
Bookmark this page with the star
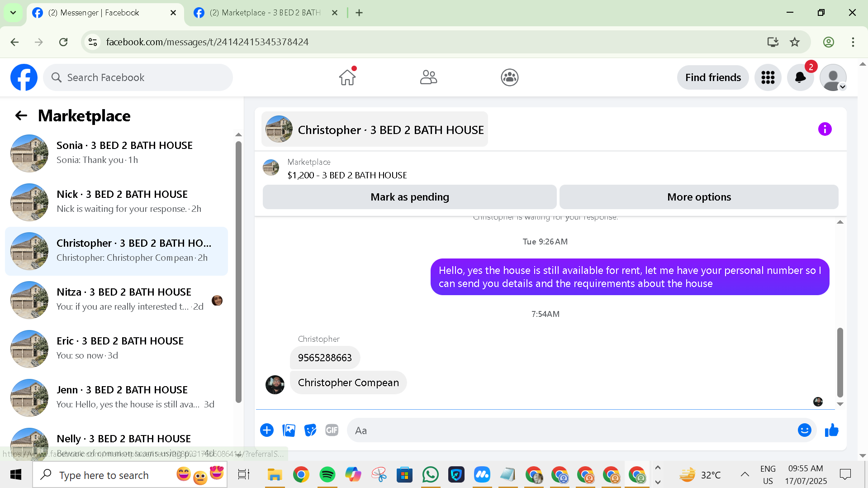click(795, 42)
